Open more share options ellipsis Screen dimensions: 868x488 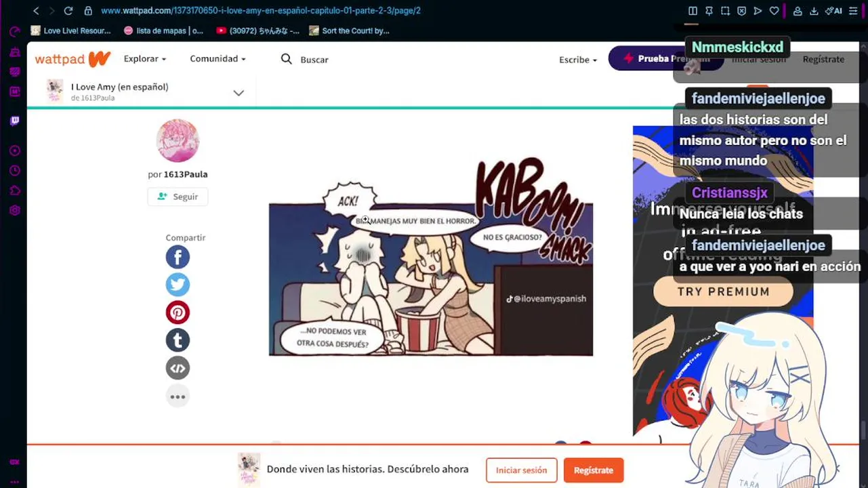(x=178, y=396)
